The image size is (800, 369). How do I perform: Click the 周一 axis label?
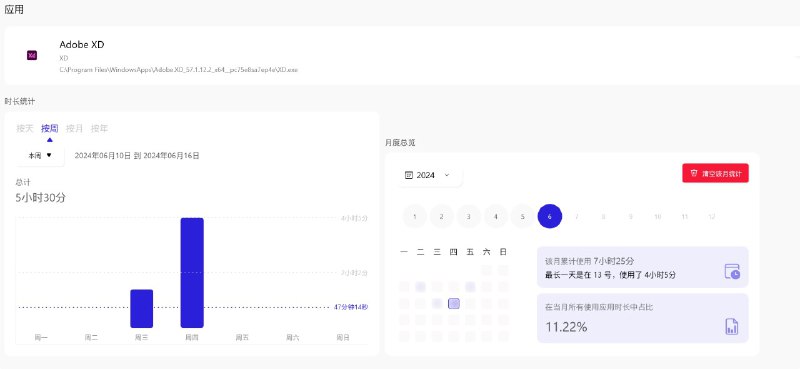pos(41,337)
